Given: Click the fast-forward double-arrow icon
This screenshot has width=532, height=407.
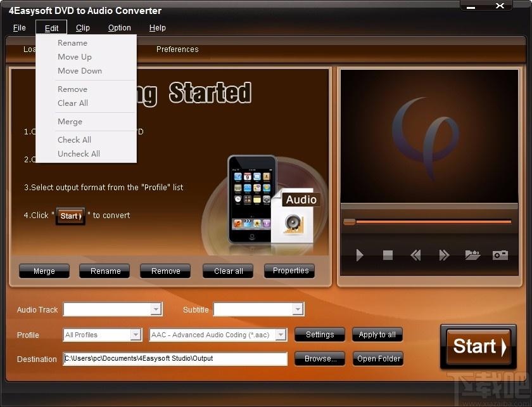Looking at the screenshot, I should click(x=444, y=255).
